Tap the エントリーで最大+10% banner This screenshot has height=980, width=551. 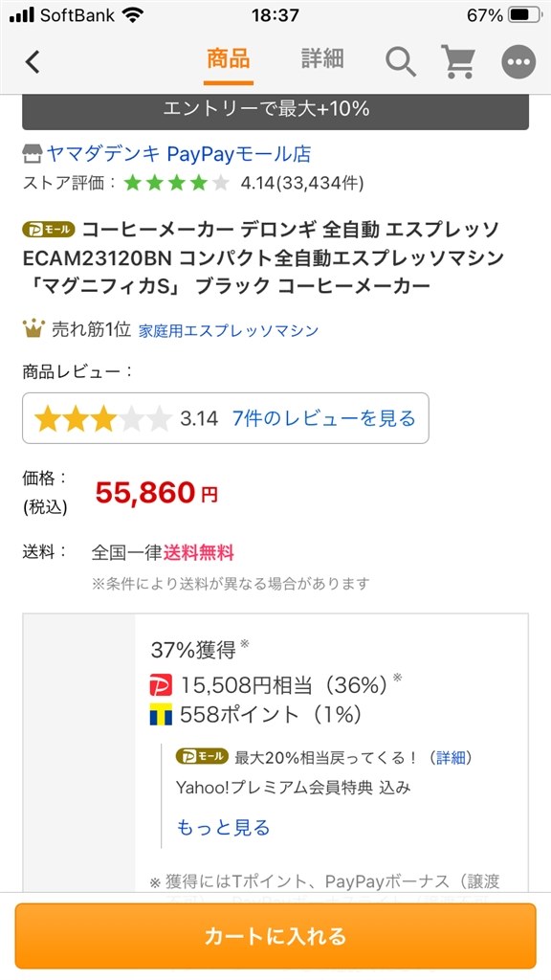point(275,109)
